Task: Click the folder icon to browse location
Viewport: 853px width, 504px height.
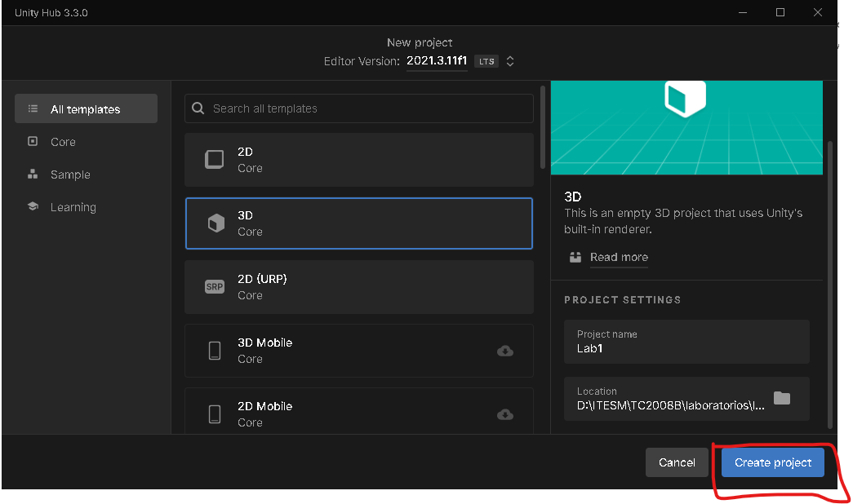Action: (x=782, y=398)
